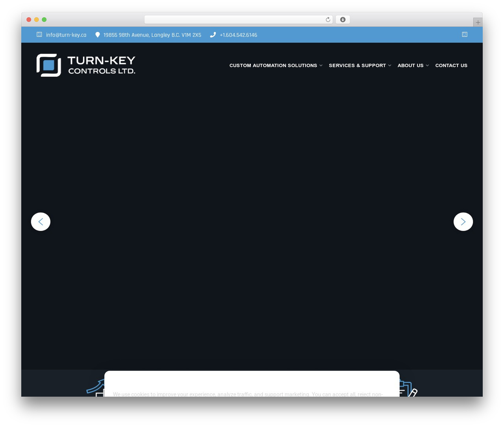This screenshot has height=427, width=504.
Task: Close the browser window red button
Action: click(29, 20)
